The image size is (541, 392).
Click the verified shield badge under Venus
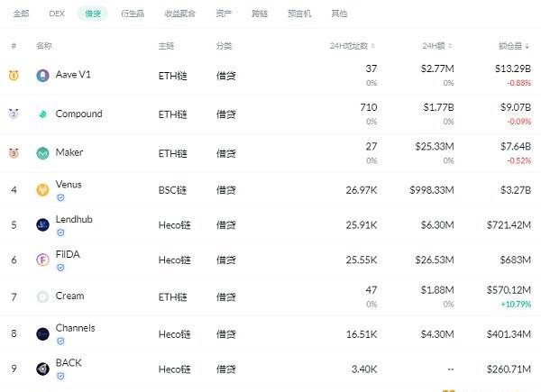tap(60, 198)
